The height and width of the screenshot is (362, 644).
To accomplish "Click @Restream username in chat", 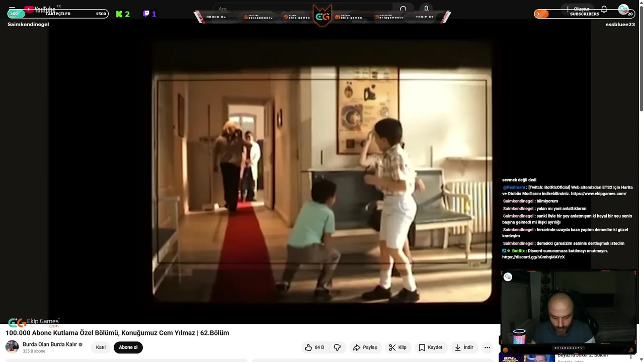I will coord(514,187).
